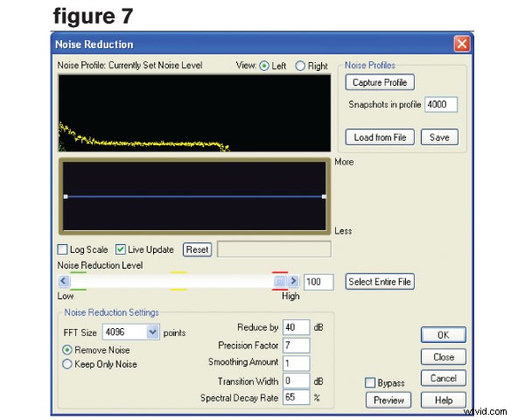Reset the noise reduction curve
Screen dimensions: 525x420
[x=197, y=249]
